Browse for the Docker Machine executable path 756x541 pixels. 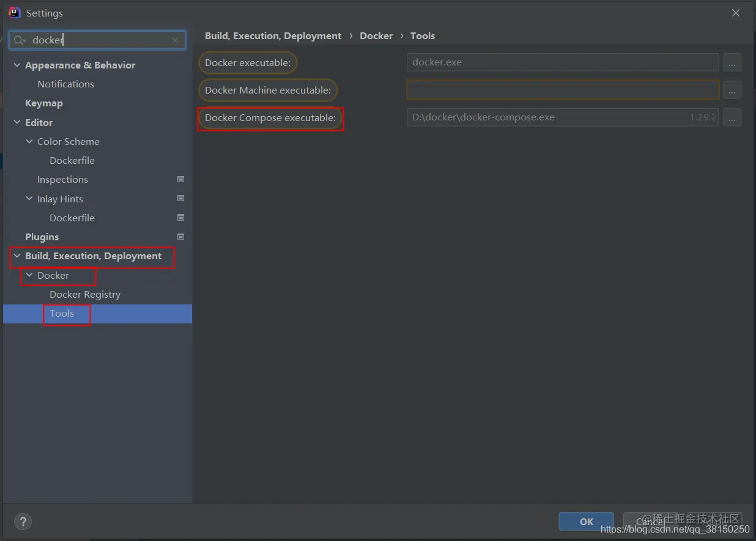click(732, 90)
